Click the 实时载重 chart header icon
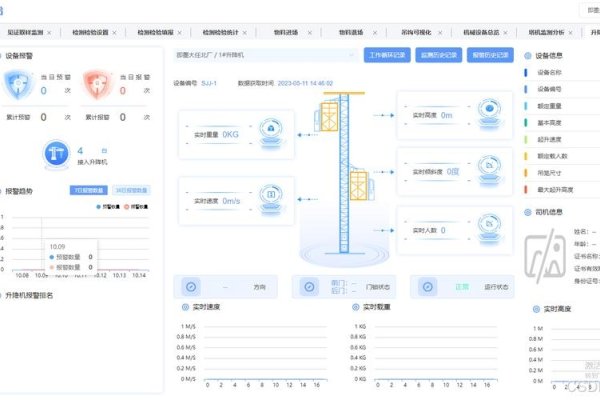The height and width of the screenshot is (400, 600). point(355,307)
